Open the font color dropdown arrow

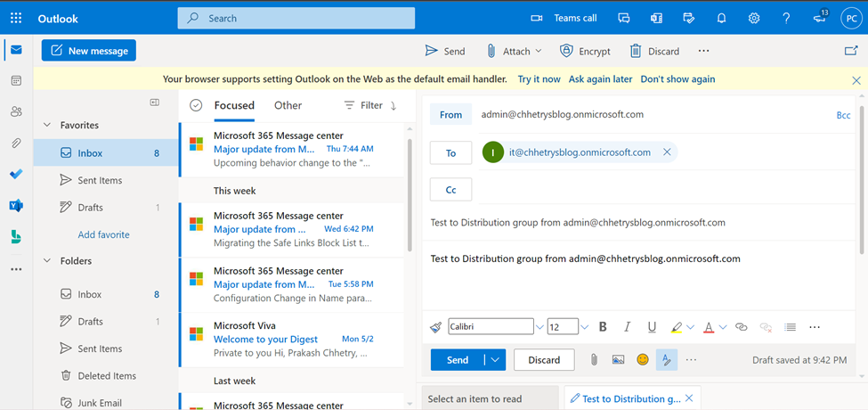tap(723, 327)
